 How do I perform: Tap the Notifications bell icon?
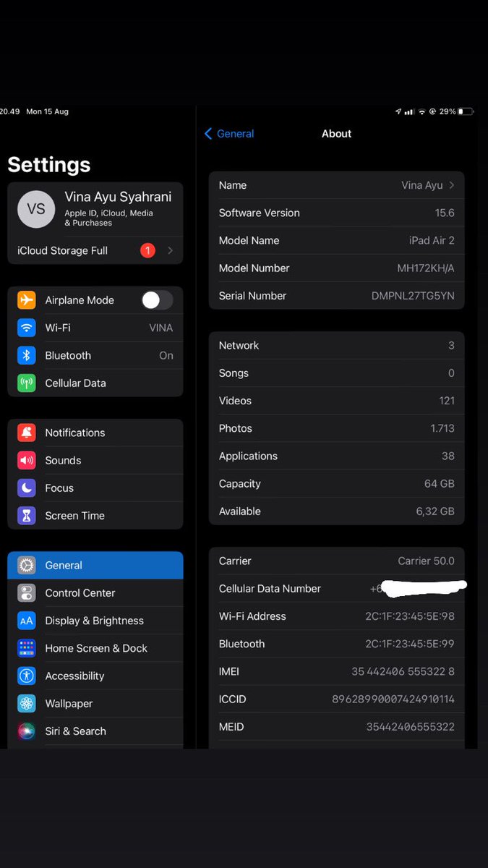point(27,433)
